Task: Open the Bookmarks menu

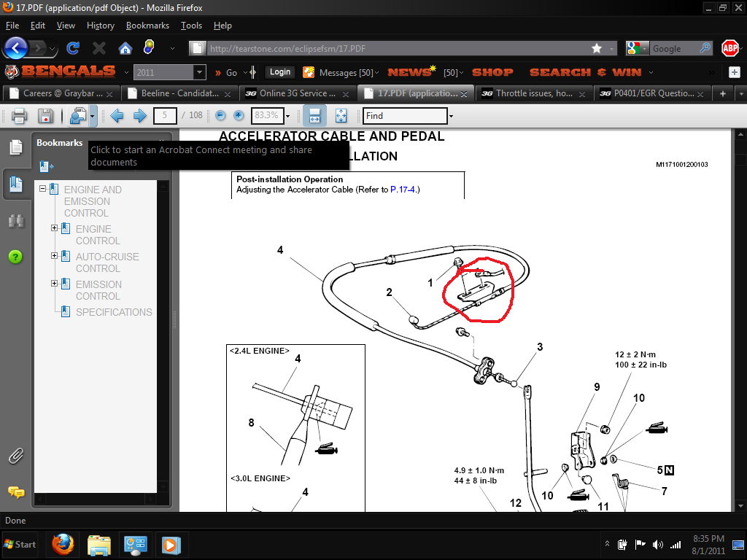Action: click(147, 26)
